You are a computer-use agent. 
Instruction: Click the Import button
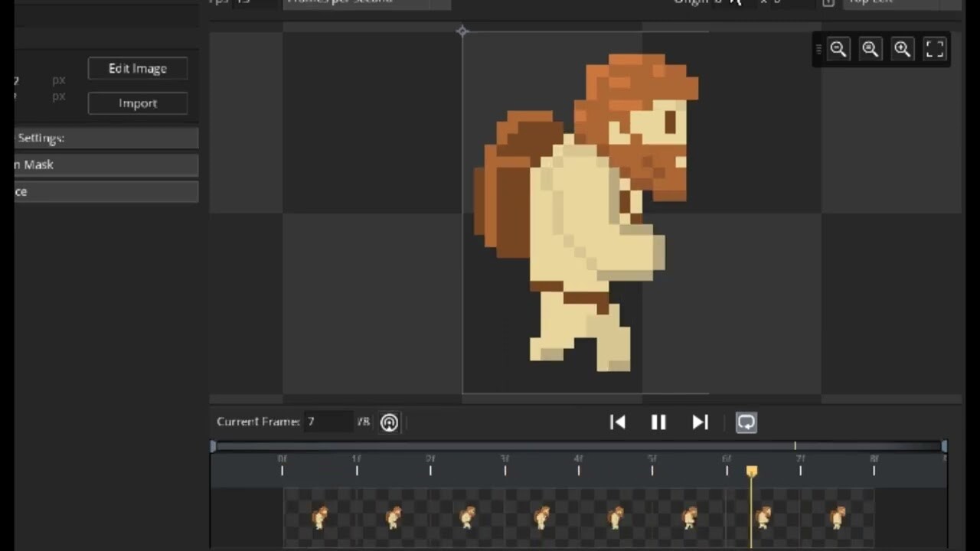[x=138, y=103]
